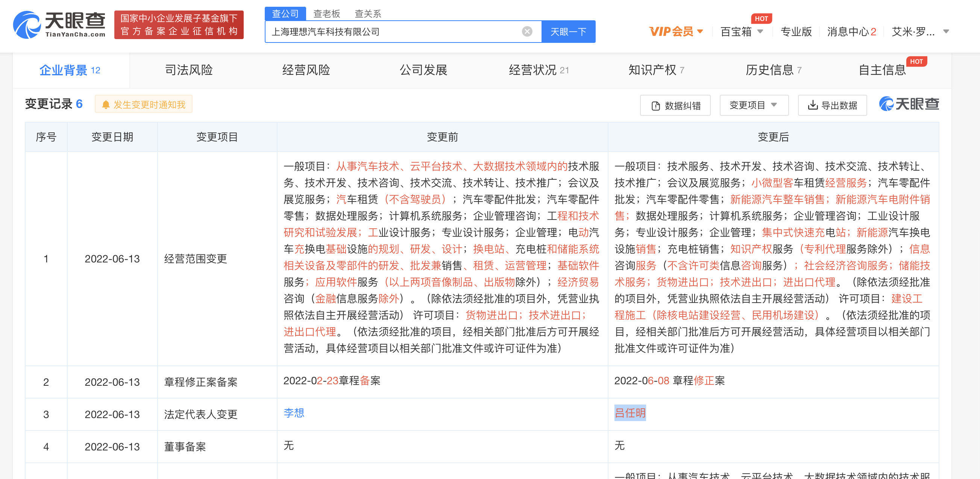Click the bell icon to enable change notifications
Viewport: 980px width, 479px height.
point(106,104)
